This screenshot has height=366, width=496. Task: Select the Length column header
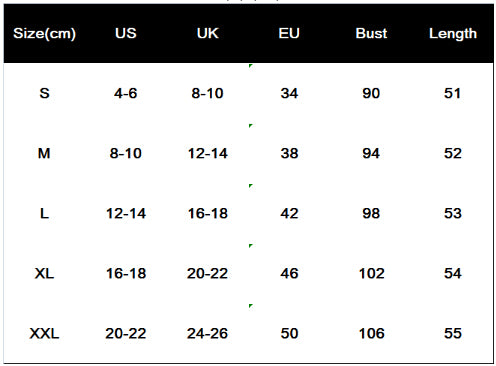(x=453, y=34)
